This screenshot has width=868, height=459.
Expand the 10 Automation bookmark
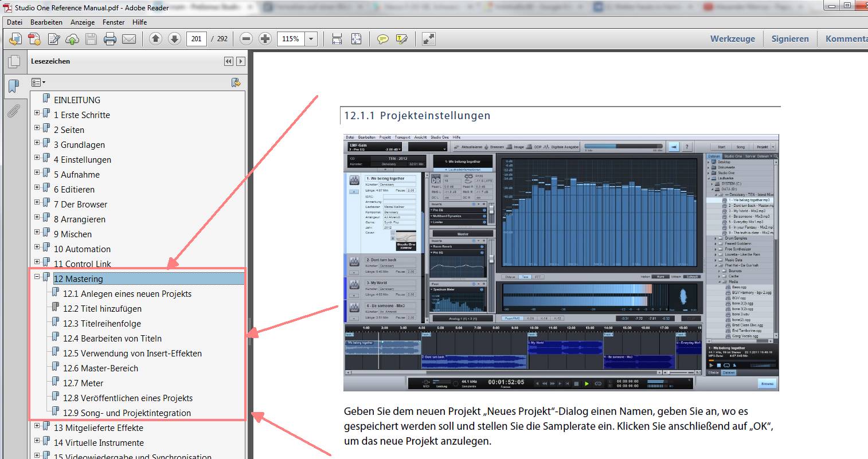click(37, 247)
